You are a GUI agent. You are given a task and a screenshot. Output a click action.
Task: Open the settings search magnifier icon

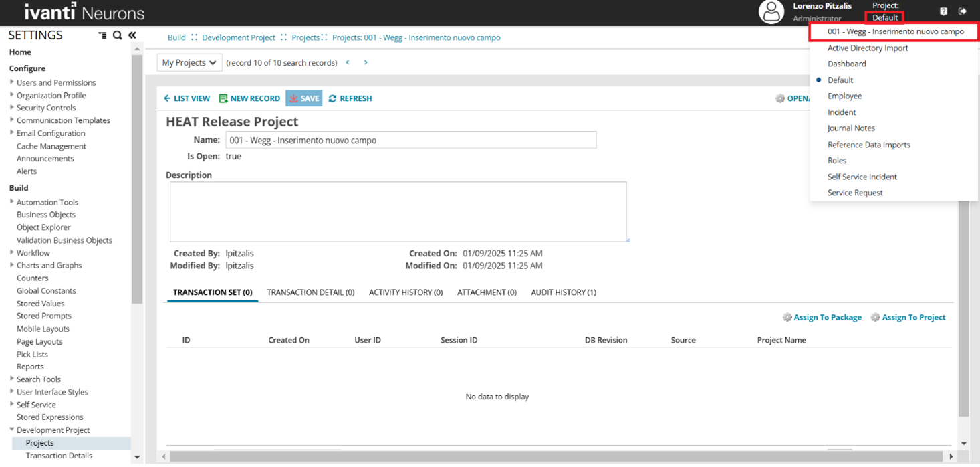[118, 35]
